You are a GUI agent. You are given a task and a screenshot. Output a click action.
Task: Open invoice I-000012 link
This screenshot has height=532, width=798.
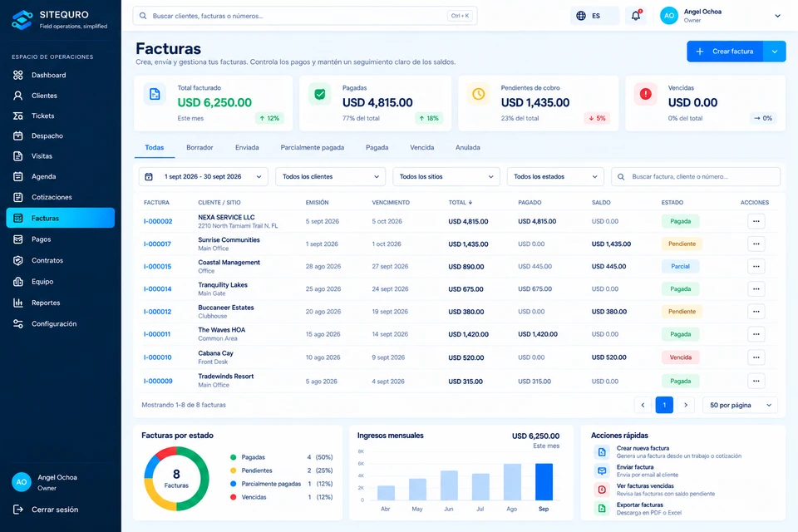point(157,312)
